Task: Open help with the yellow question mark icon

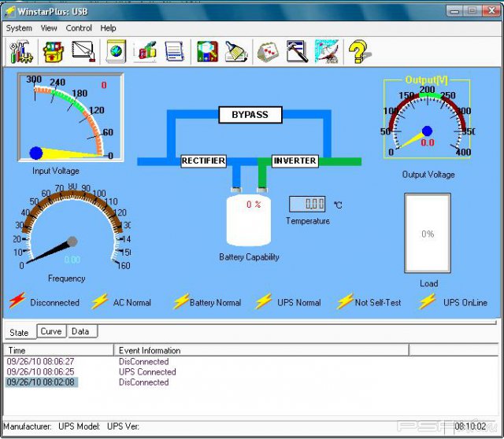Action: (358, 52)
